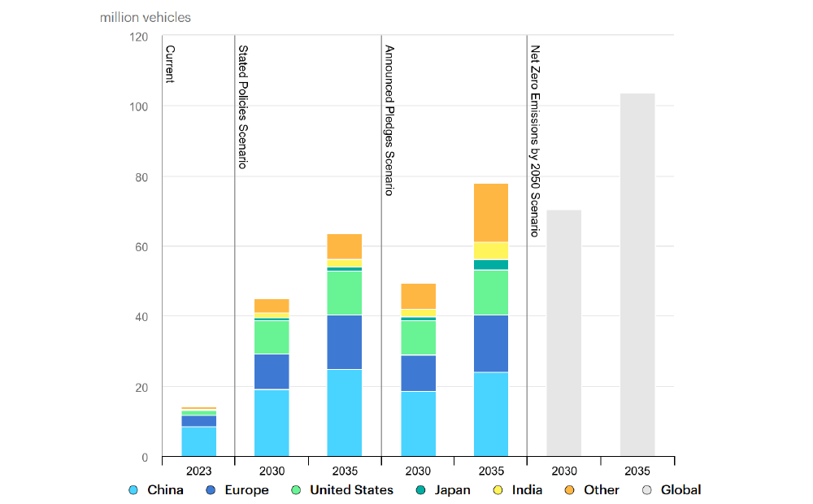Viewport: 813px width, 504px height.
Task: Toggle the United States legend entry
Action: (350, 490)
